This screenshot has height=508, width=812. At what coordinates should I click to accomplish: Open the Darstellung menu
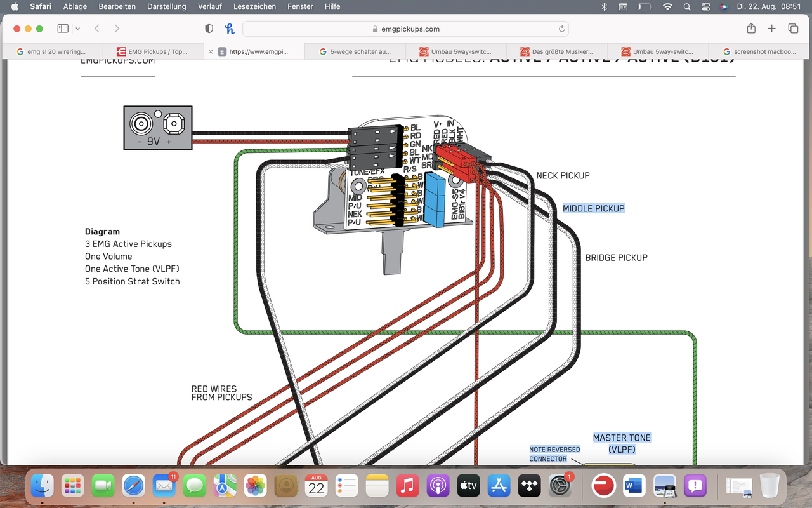[x=166, y=6]
